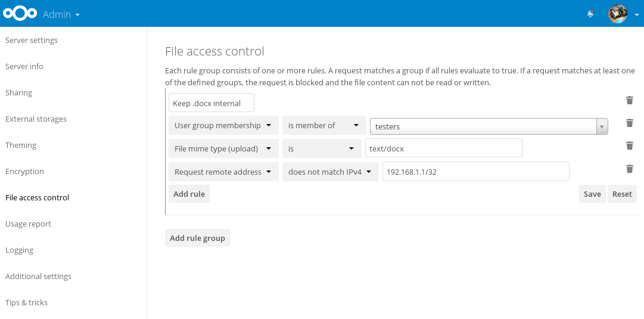Open the Admin dropdown menu
The height and width of the screenshot is (319, 644).
click(x=61, y=14)
